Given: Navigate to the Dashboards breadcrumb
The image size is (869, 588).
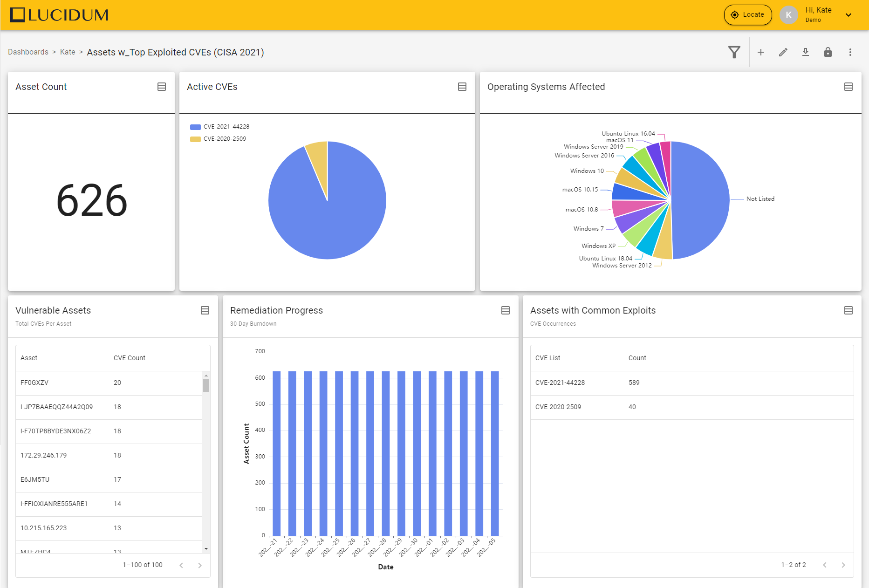Looking at the screenshot, I should point(28,52).
